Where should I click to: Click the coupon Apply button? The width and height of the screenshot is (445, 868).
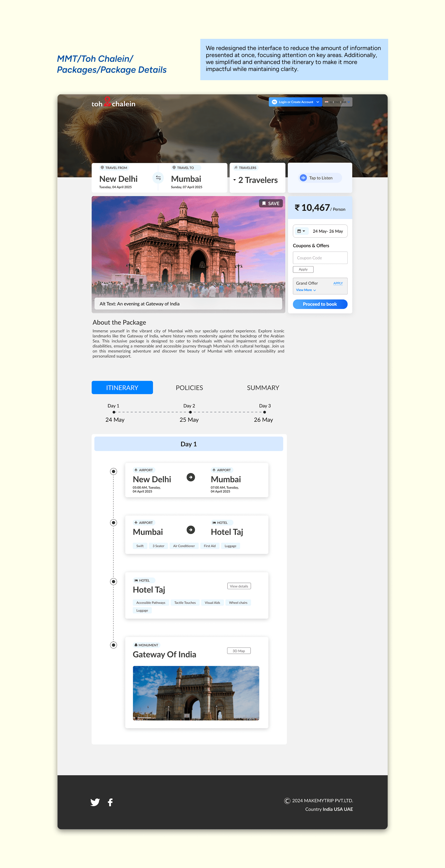click(303, 269)
